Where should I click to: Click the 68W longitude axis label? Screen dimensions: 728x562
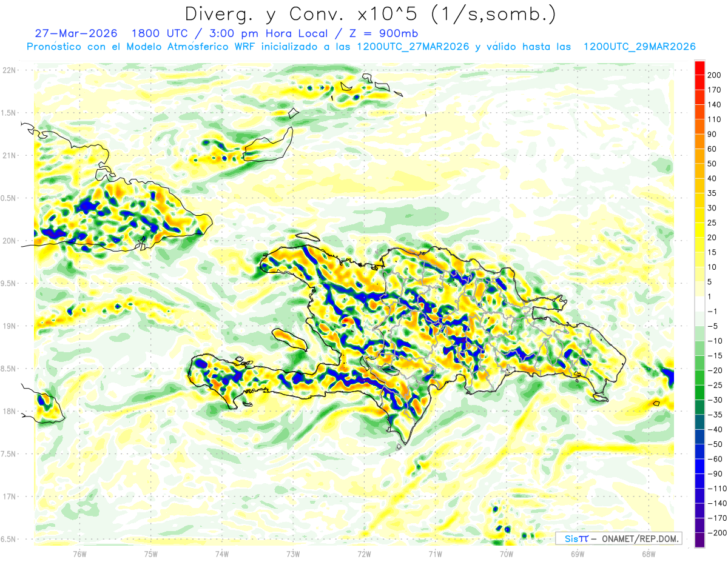point(648,554)
